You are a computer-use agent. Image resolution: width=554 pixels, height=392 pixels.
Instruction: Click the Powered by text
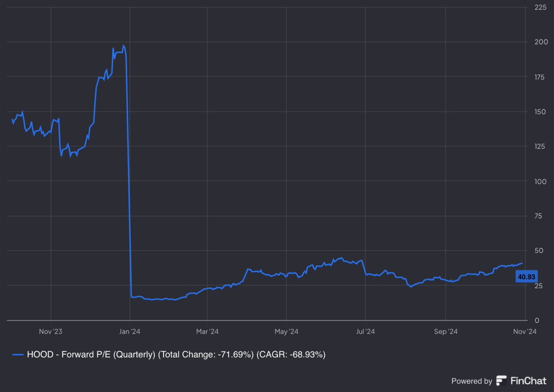click(472, 381)
